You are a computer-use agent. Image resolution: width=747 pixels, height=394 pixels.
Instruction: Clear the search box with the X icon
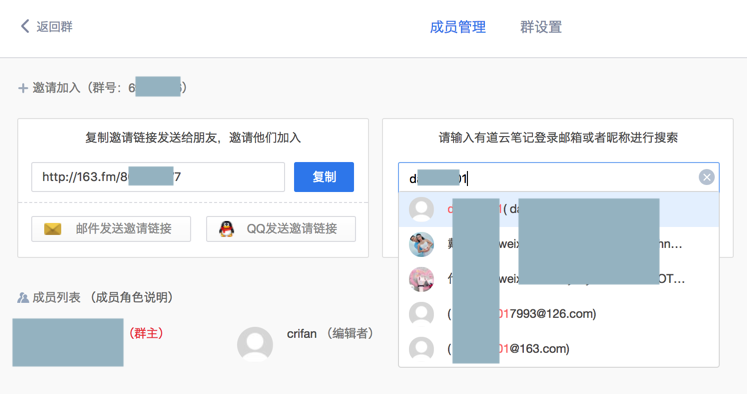(x=707, y=177)
